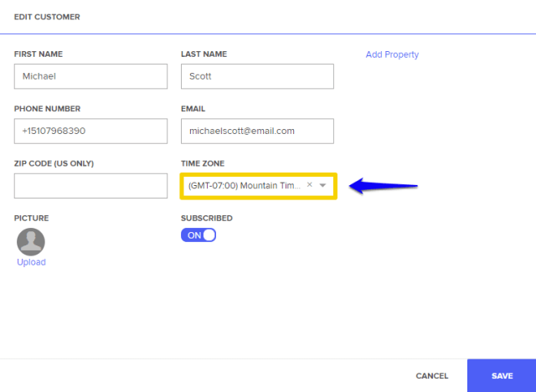536x392 pixels.
Task: Click the PICTURE label text
Action: pyautogui.click(x=32, y=218)
